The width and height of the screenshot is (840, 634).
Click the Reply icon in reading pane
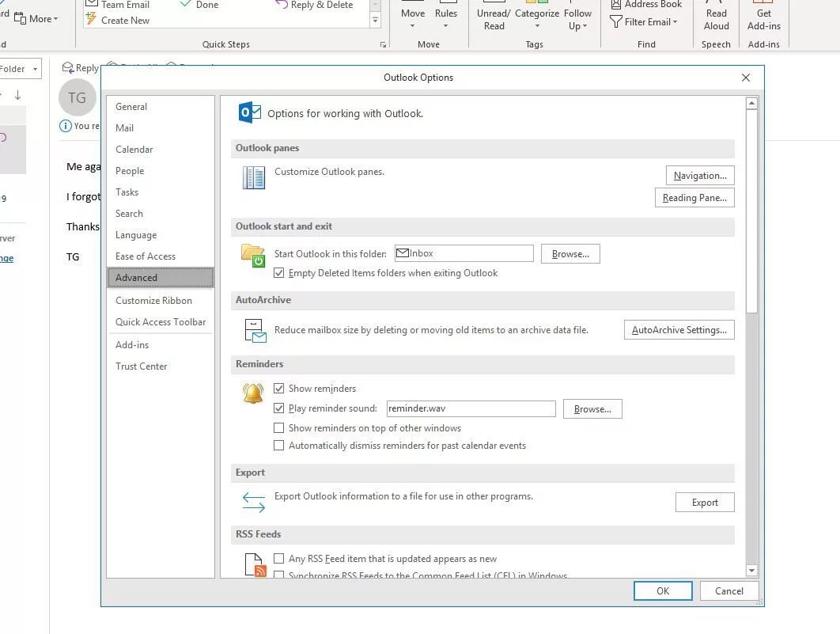click(x=68, y=67)
